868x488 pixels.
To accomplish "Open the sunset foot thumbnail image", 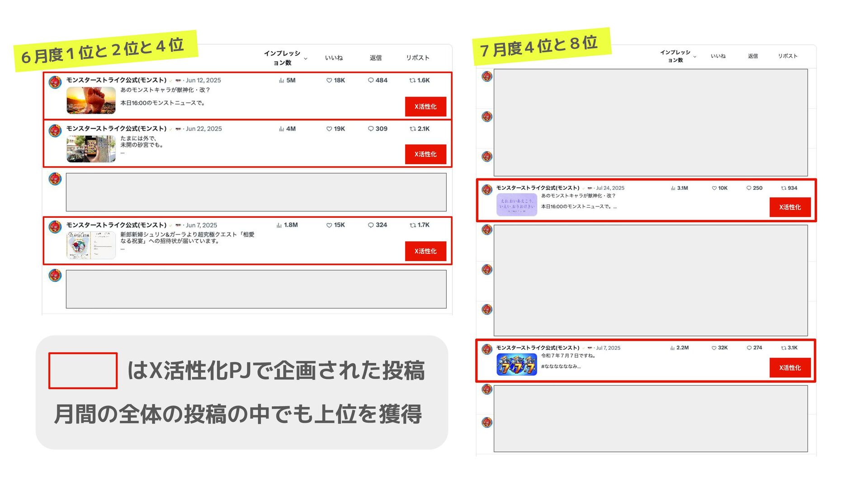I will [91, 100].
